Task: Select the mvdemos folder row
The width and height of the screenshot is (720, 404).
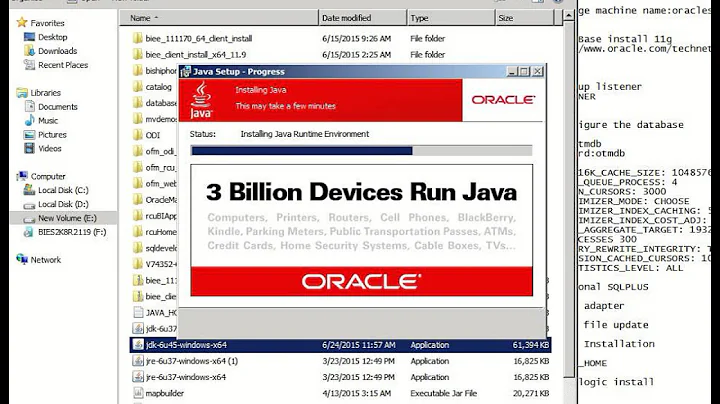Action: pos(154,119)
